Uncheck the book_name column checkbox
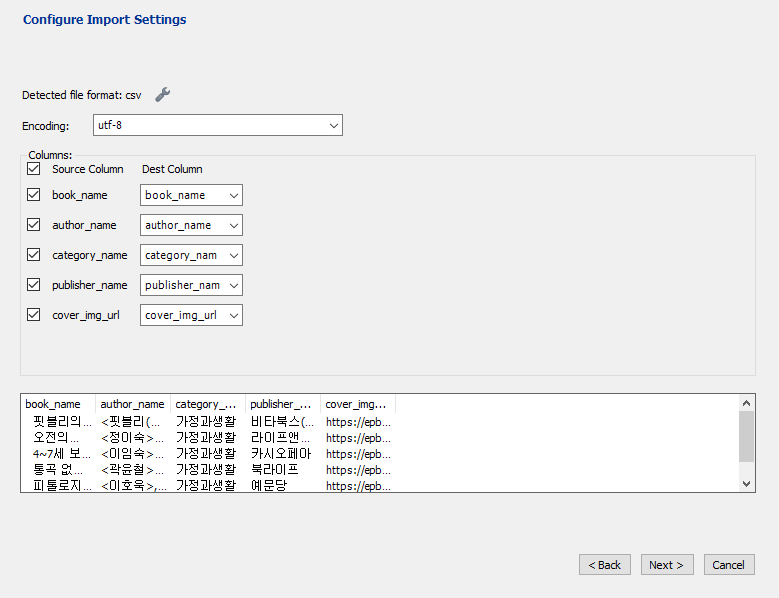779x598 pixels. click(34, 195)
